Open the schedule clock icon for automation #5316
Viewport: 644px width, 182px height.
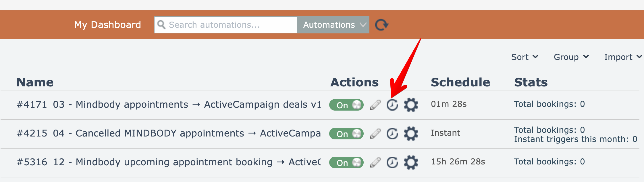point(392,162)
